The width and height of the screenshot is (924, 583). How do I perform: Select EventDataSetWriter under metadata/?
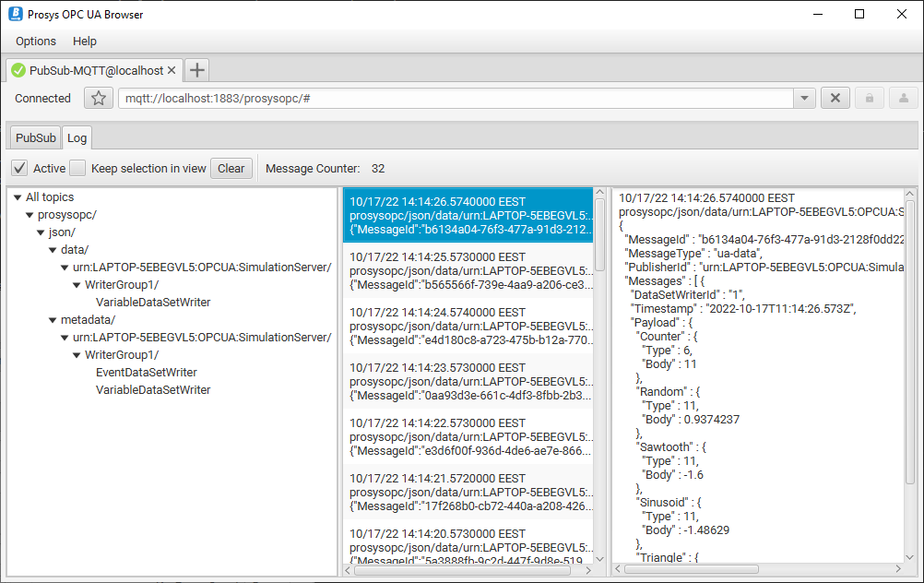coord(146,372)
